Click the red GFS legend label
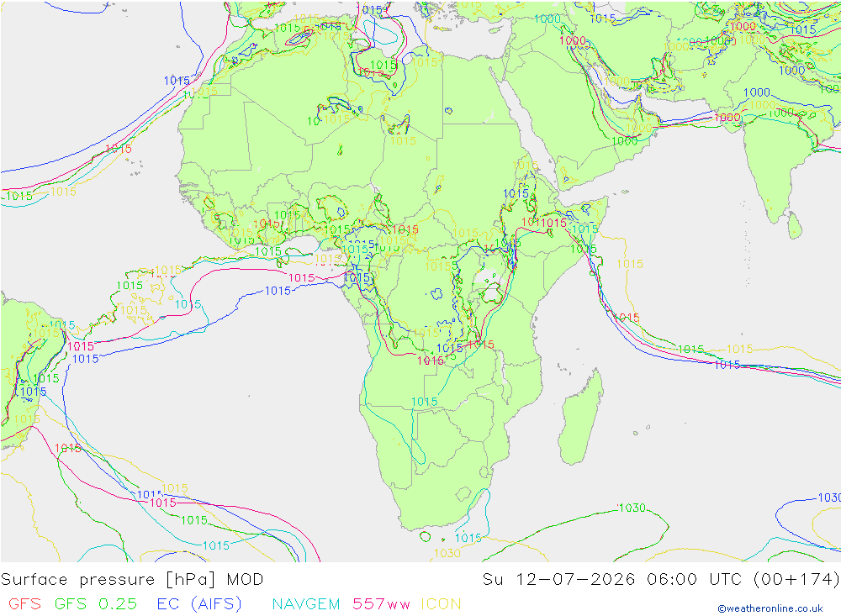 24,603
